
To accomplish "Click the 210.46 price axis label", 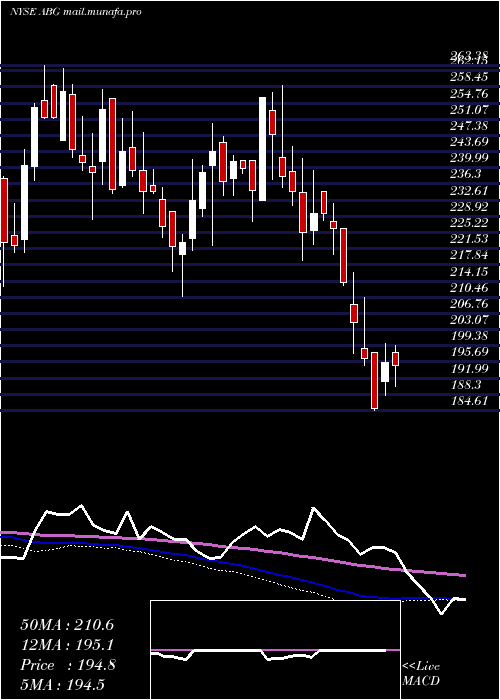I will coord(468,287).
